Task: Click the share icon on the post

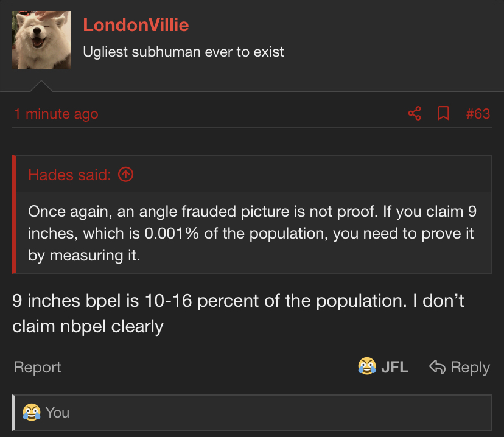Action: pyautogui.click(x=415, y=113)
